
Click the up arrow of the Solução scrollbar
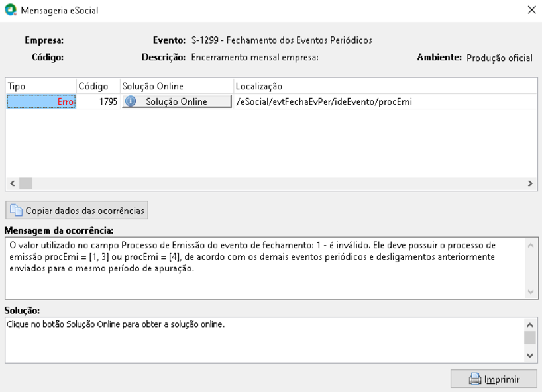[530, 325]
